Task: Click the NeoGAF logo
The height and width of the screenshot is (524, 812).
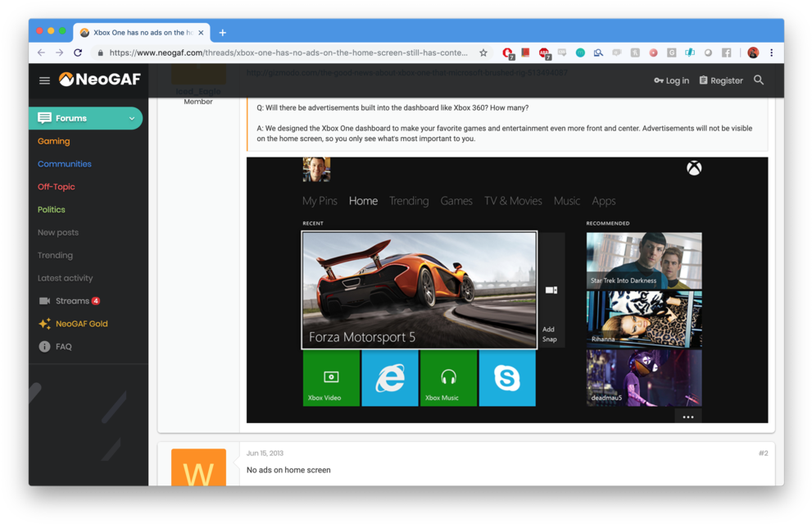Action: tap(99, 80)
